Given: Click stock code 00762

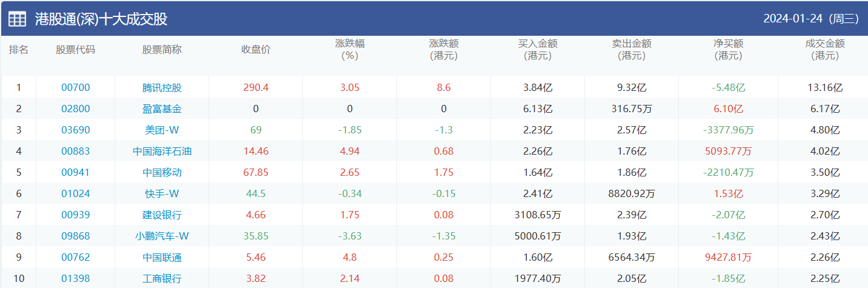Looking at the screenshot, I should click(75, 258).
